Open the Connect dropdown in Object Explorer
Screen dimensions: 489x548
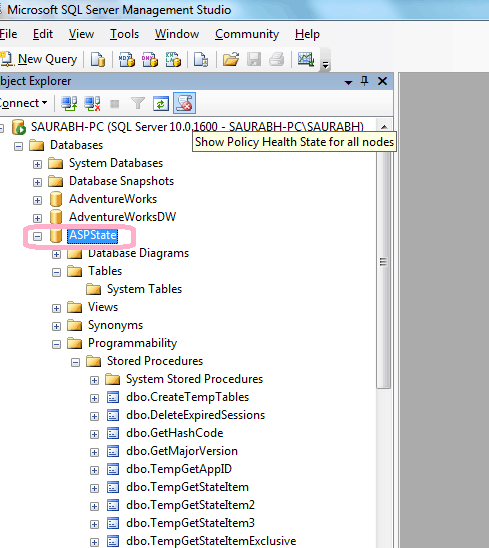[24, 103]
